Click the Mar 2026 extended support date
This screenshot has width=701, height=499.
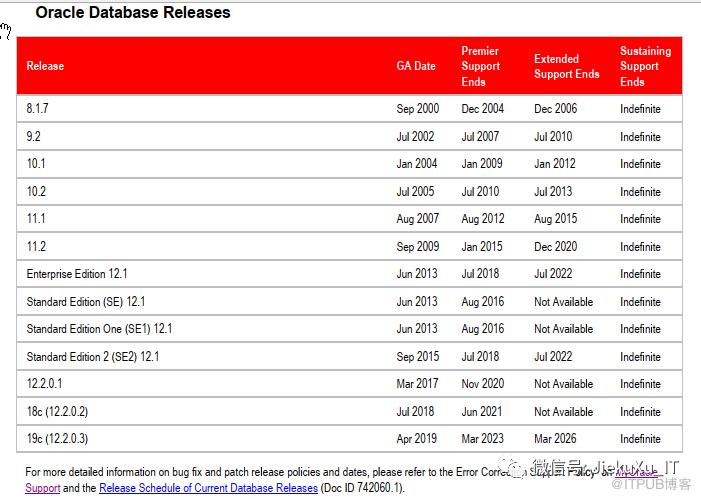(555, 439)
